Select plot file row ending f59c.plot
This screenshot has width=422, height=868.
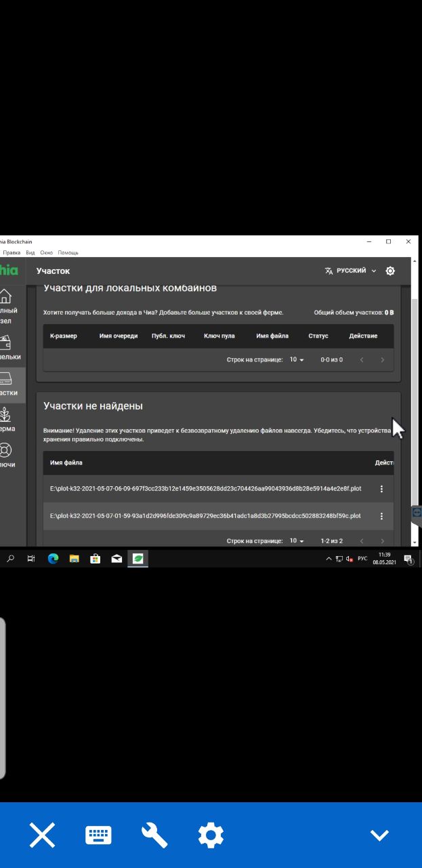coord(218,516)
